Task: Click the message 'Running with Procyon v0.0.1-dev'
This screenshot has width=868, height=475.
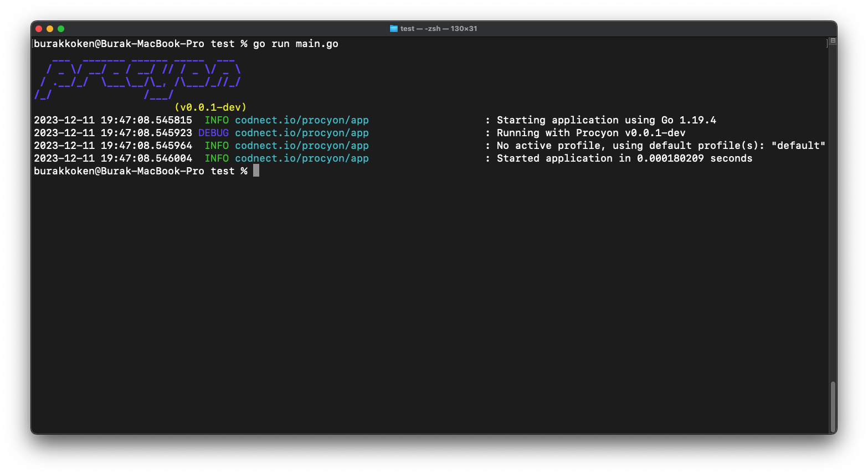Action: coord(591,133)
